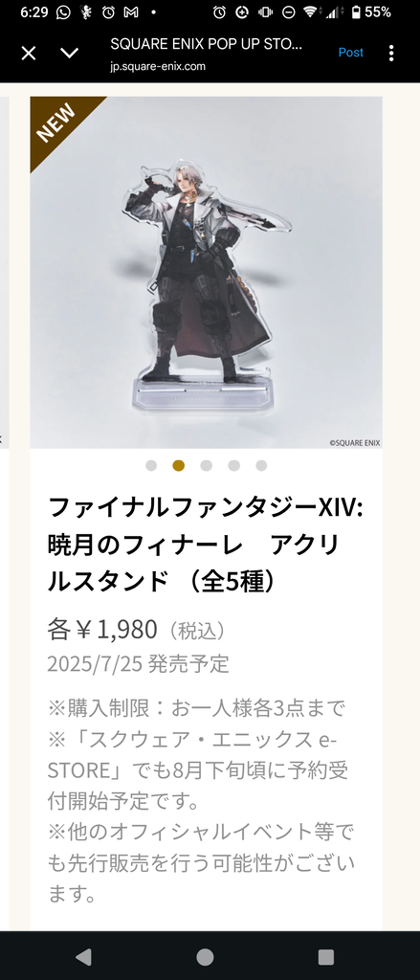Close the in-app browser with X icon
The width and height of the screenshot is (420, 980).
click(28, 54)
